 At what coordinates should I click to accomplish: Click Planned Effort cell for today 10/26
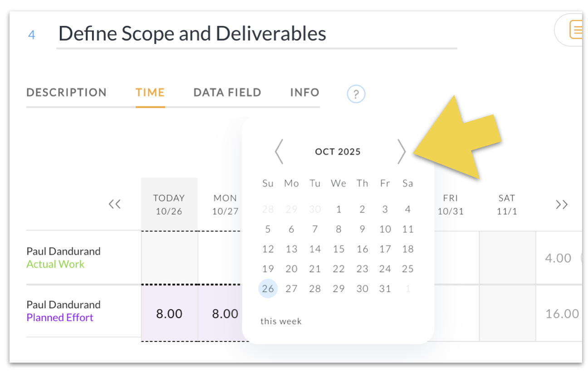169,314
